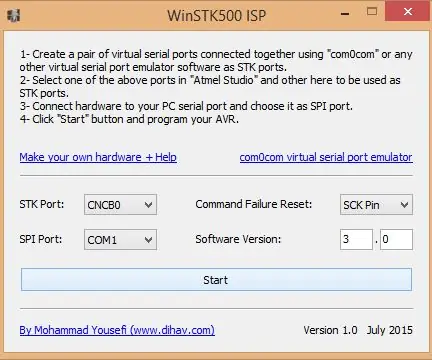Close the WinSTK500 ISP window
The image size is (432, 360).
(407, 12)
